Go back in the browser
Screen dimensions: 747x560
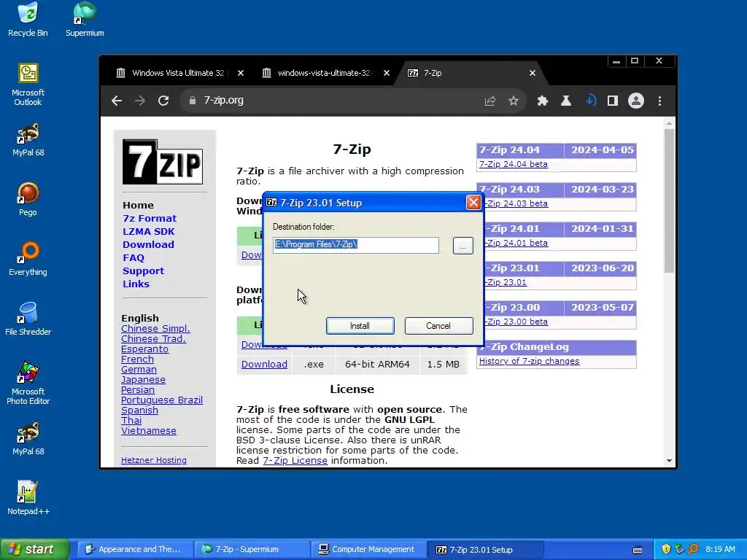pyautogui.click(x=117, y=101)
